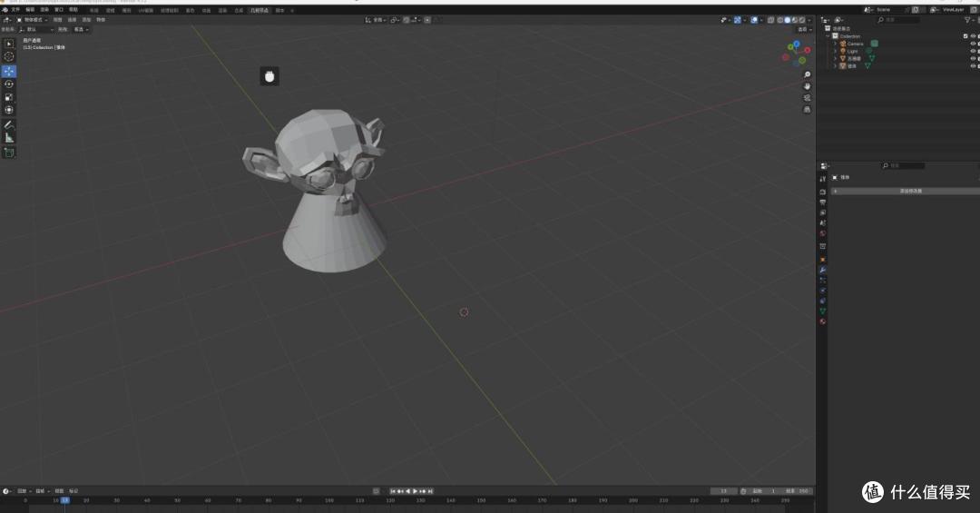This screenshot has width=980, height=513.
Task: Toggle show gizmos button in header
Action: tap(738, 20)
